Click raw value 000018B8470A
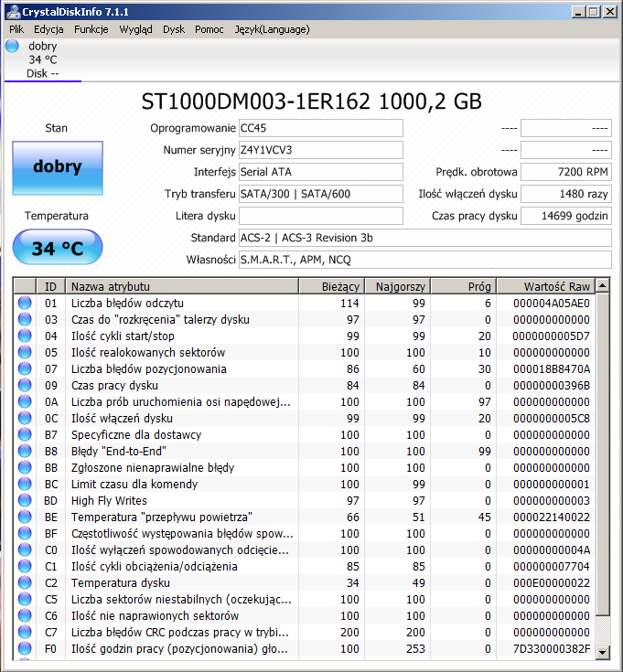Image resolution: width=623 pixels, height=672 pixels. point(552,369)
